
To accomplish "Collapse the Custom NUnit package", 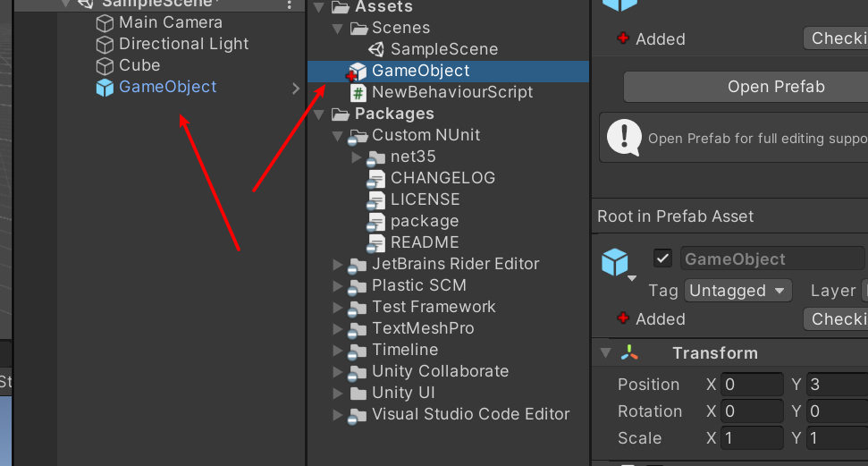I will (338, 136).
